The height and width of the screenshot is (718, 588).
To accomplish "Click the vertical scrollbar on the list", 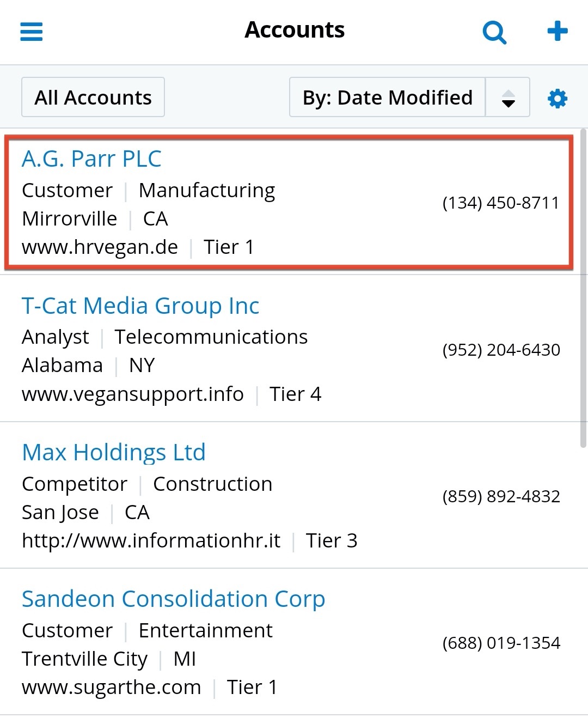I will coord(583,288).
